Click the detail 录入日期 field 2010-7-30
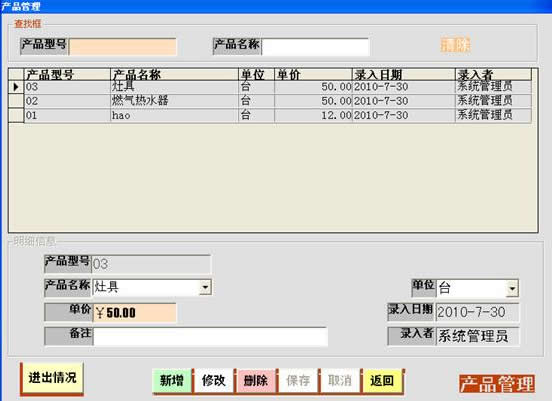Screen dimensions: 552x401 point(477,312)
